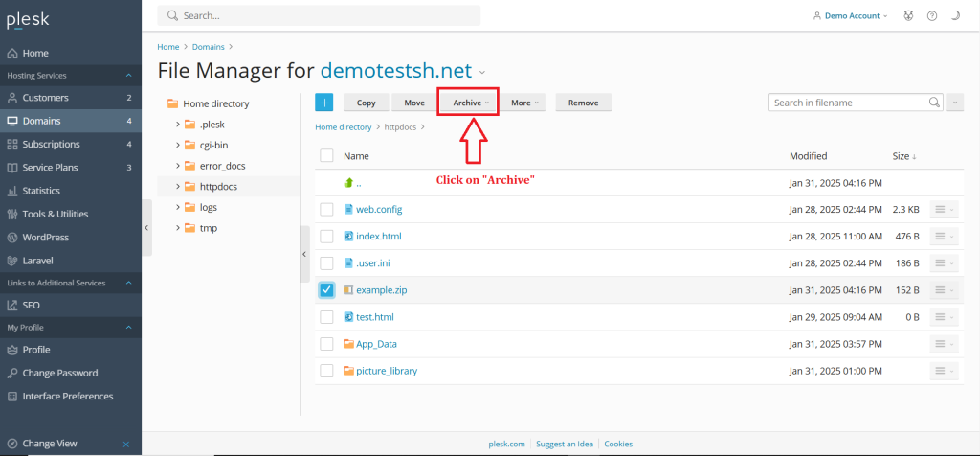
Task: Uncheck the example.zip checkbox
Action: [x=326, y=290]
